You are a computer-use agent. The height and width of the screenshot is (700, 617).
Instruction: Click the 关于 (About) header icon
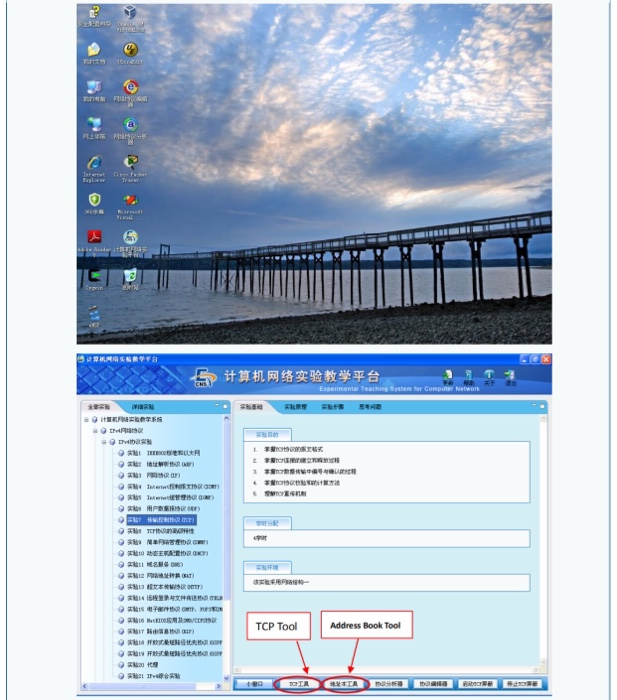(x=489, y=378)
